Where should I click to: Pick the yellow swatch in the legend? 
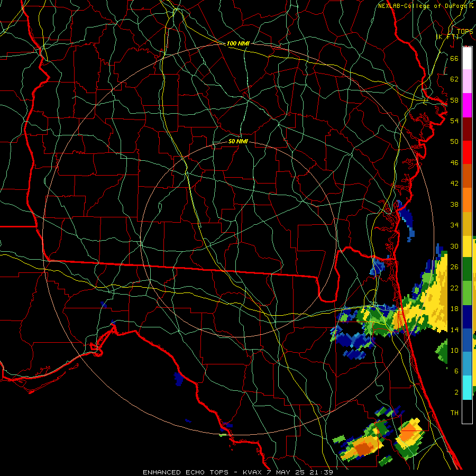tap(467, 246)
